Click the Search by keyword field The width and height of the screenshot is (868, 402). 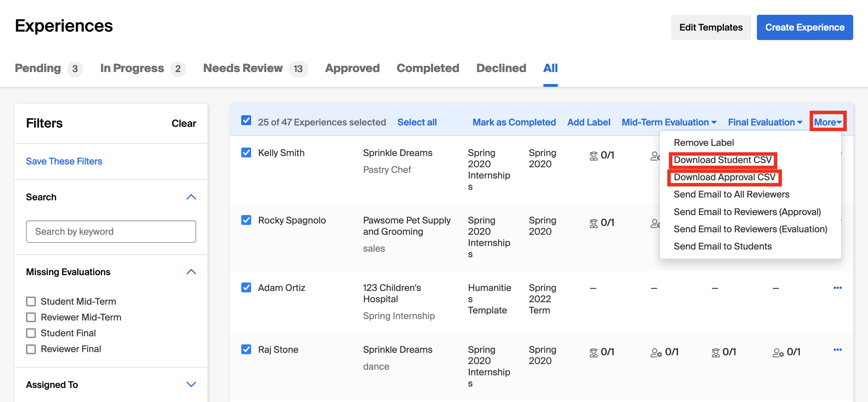(x=111, y=232)
